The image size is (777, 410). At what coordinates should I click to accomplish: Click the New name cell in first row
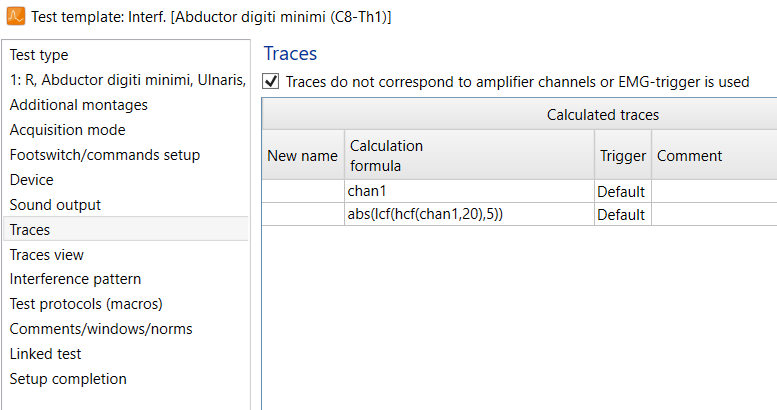click(x=303, y=191)
